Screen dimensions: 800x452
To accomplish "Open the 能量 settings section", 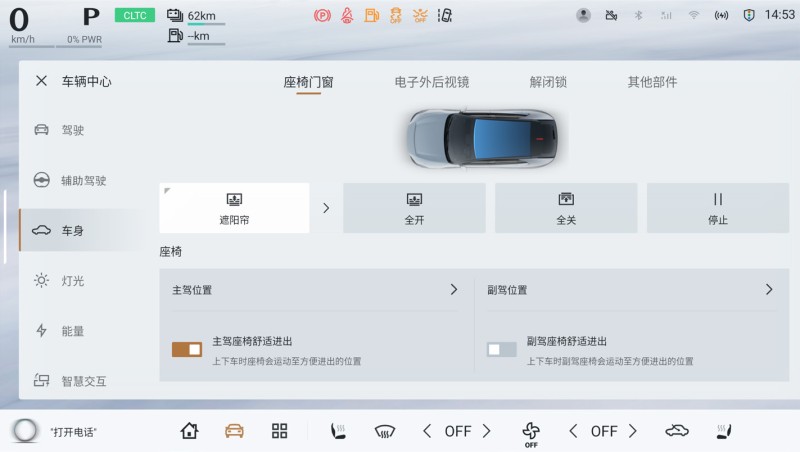I will coord(82,331).
